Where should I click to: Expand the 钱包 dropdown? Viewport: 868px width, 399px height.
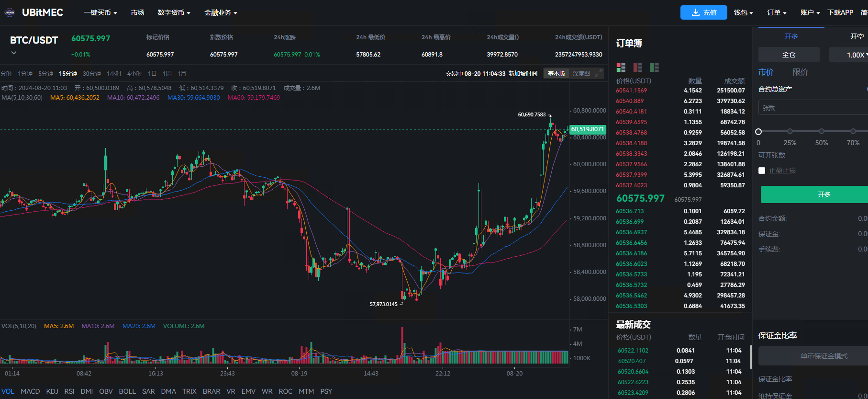(x=743, y=12)
